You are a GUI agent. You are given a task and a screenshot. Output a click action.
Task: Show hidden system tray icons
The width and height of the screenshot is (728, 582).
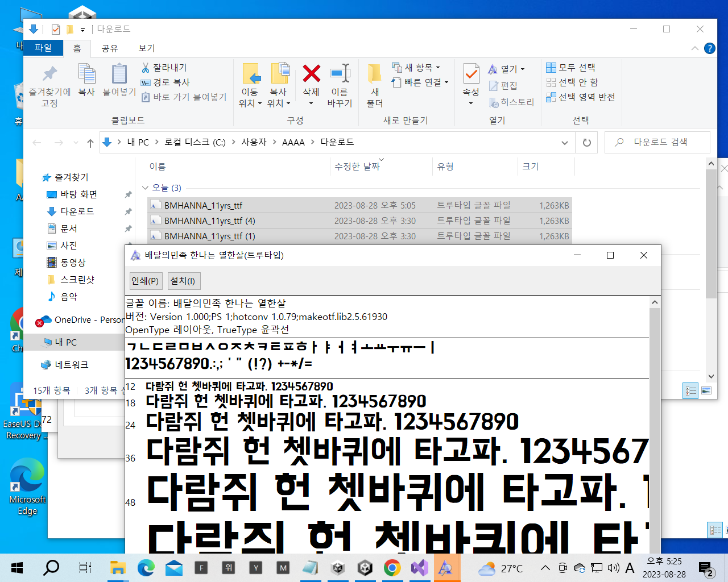(545, 568)
